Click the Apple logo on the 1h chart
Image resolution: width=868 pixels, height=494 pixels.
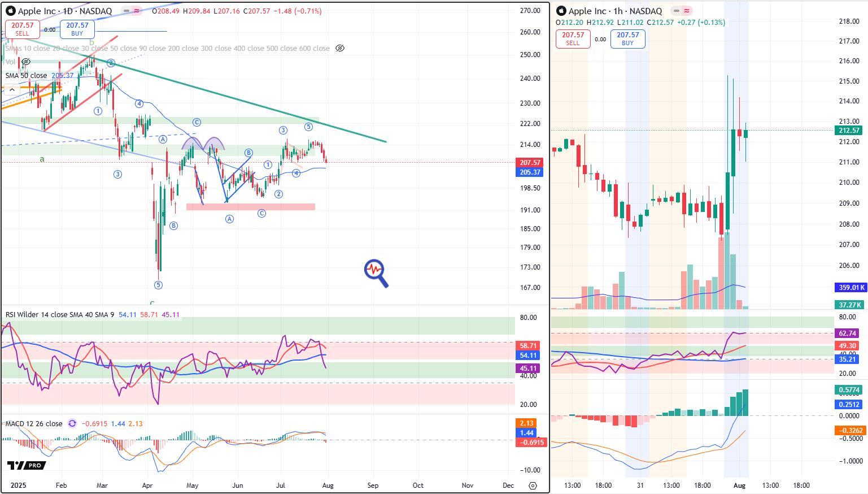(x=561, y=11)
